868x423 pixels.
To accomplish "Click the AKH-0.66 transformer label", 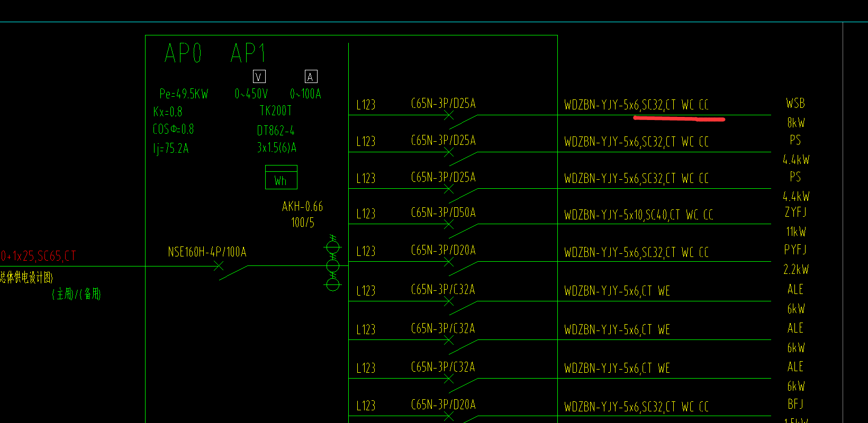I will [x=302, y=207].
